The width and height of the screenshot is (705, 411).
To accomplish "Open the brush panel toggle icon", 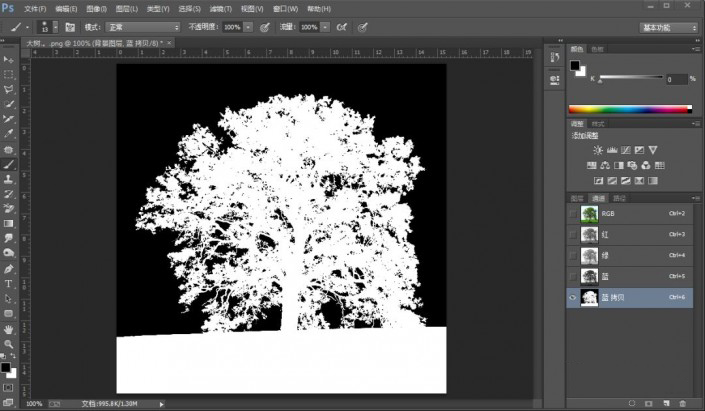I will (x=70, y=27).
